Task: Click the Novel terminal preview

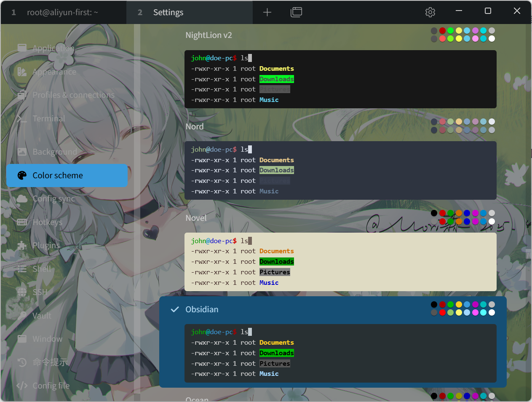Action: click(340, 262)
